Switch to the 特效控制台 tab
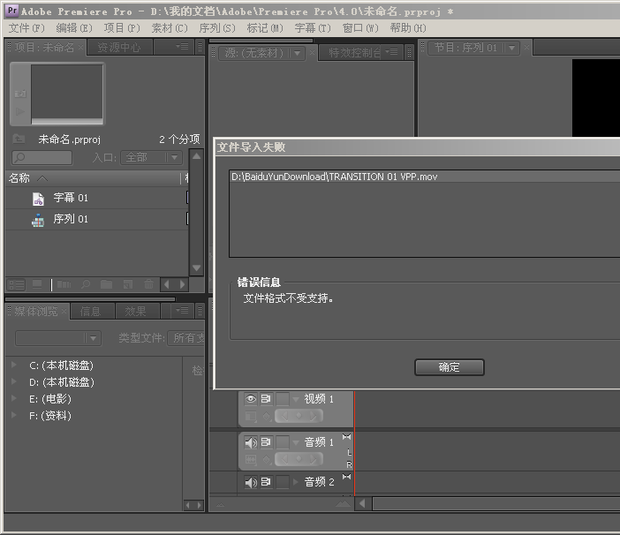The image size is (620, 535). pos(354,53)
